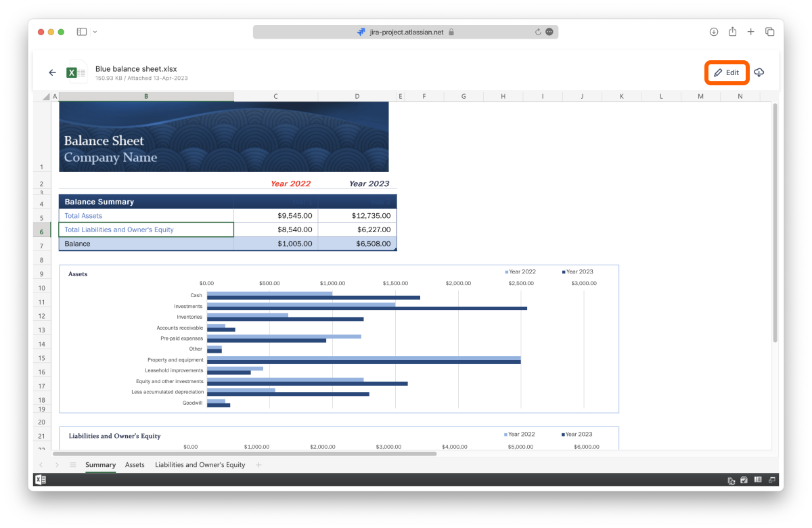Select column D header
The height and width of the screenshot is (528, 812).
[x=357, y=96]
